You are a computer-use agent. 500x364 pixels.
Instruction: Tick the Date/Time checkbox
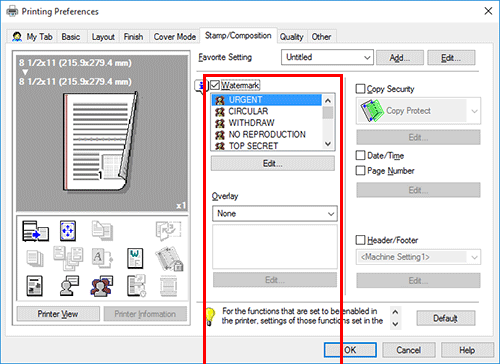click(360, 155)
